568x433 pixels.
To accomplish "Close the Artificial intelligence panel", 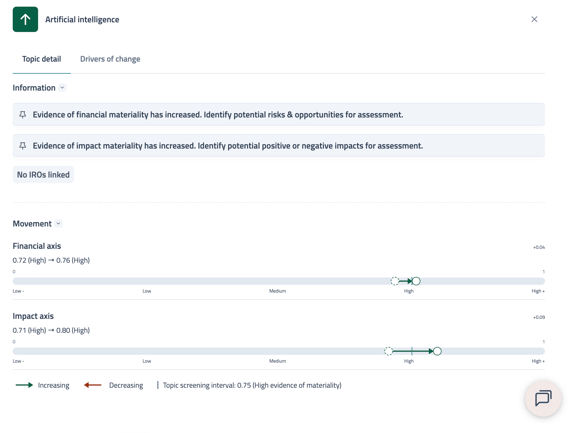I will click(534, 19).
